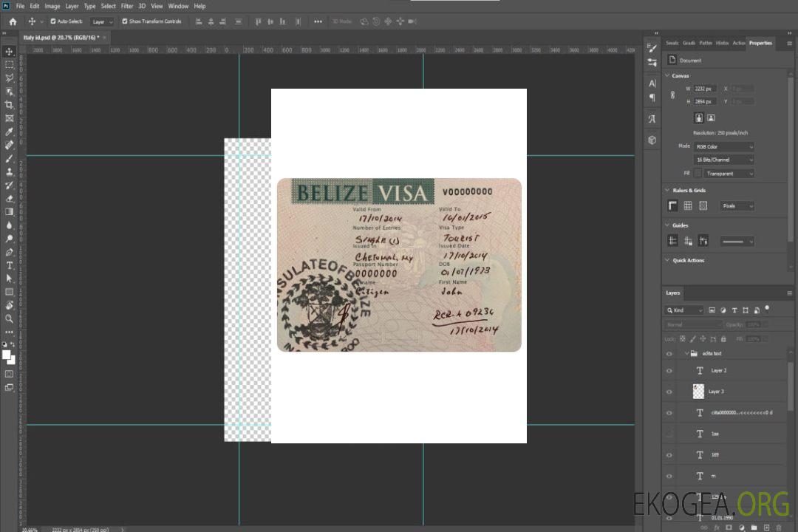This screenshot has width=798, height=532.
Task: Open Auto-Select Layer dropdown
Action: point(102,22)
